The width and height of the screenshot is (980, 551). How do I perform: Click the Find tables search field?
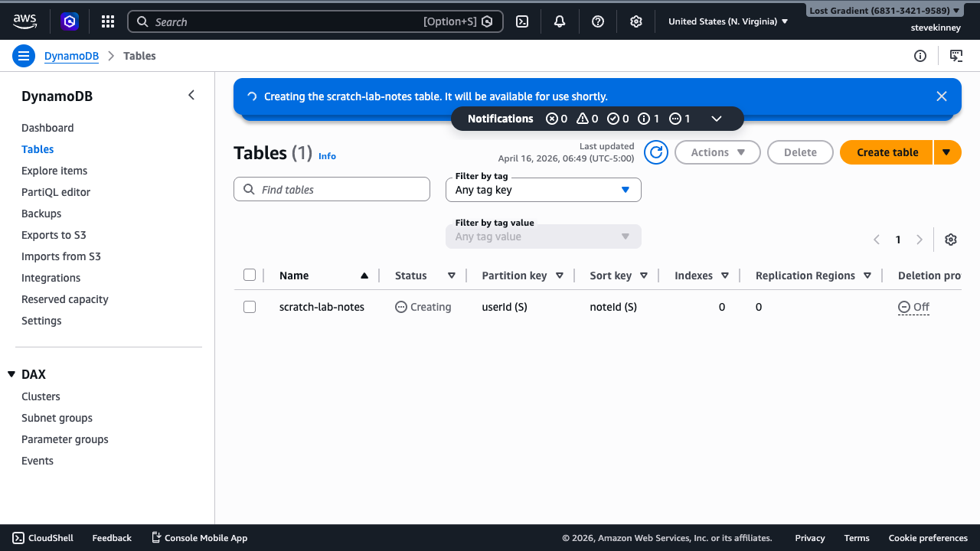[x=332, y=190]
